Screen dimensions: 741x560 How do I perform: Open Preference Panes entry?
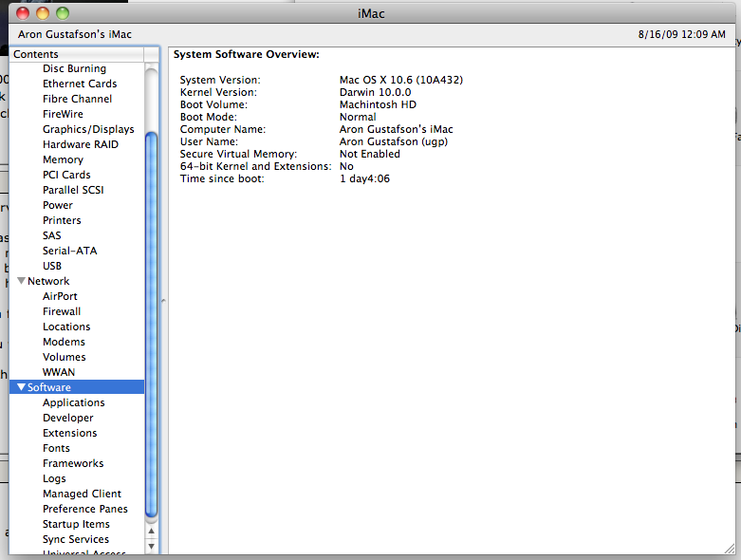tap(85, 509)
